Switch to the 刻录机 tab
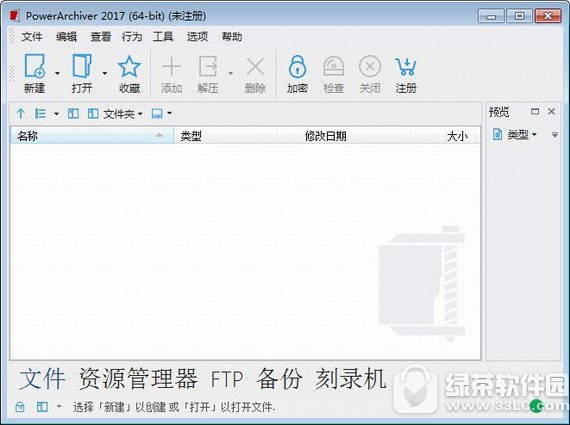The image size is (570, 425). click(x=350, y=378)
